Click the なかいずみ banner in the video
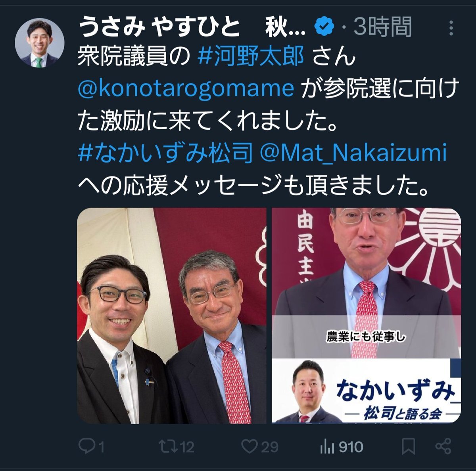The width and height of the screenshot is (476, 471). point(367,391)
